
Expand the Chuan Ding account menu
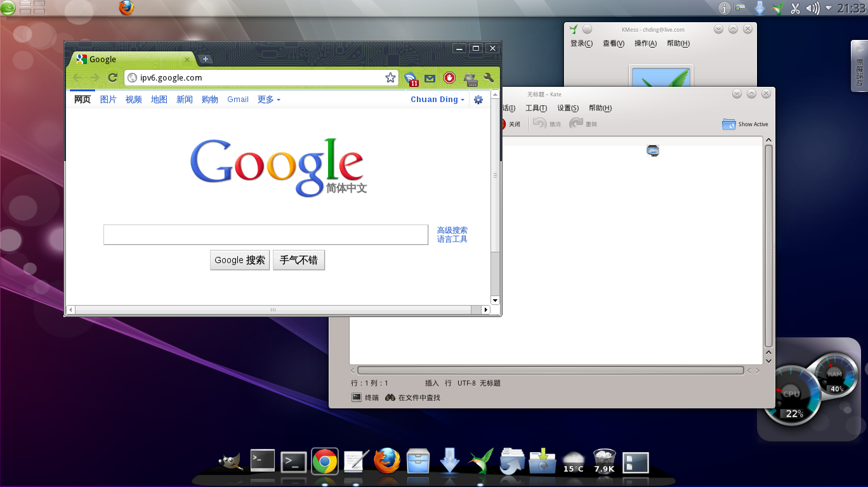coord(437,100)
